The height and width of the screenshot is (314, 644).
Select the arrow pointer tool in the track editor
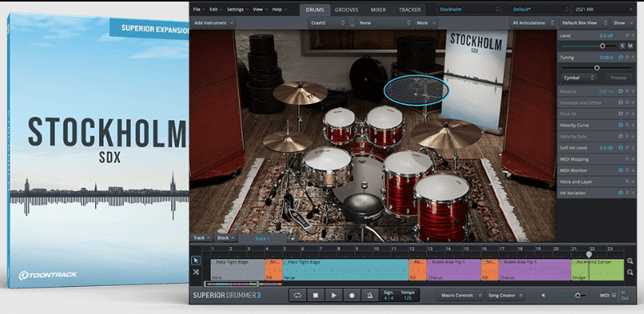click(196, 260)
